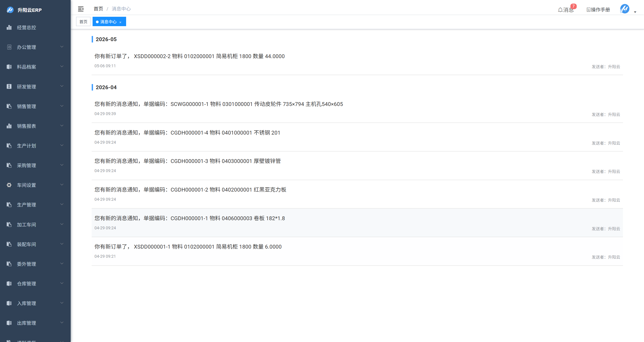Viewport: 644px width, 342px height.
Task: Click the 生产管理 sidebar icon
Action: tap(9, 205)
